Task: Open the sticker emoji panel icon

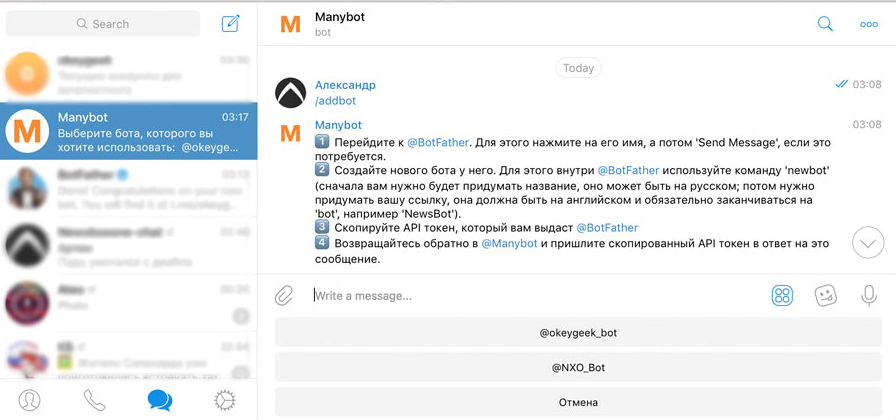Action: [825, 295]
